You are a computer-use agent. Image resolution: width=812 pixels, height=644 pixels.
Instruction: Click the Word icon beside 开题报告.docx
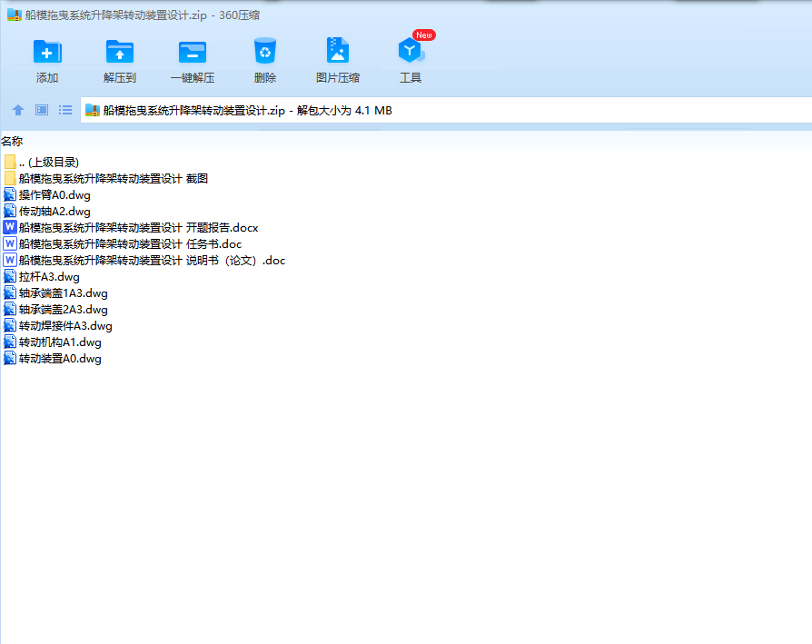10,227
